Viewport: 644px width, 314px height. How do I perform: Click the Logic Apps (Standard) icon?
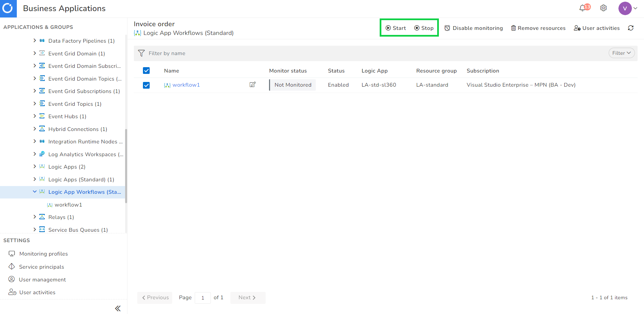[42, 179]
